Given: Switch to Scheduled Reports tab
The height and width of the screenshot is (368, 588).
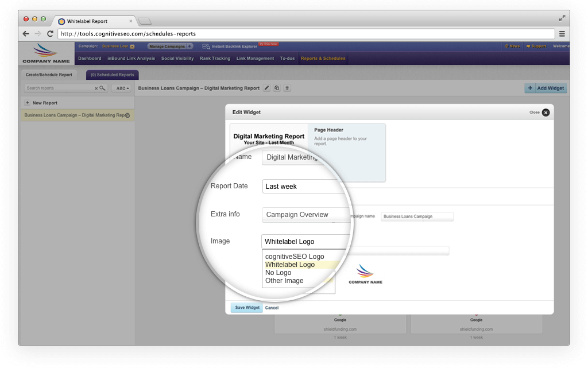Looking at the screenshot, I should coord(112,75).
